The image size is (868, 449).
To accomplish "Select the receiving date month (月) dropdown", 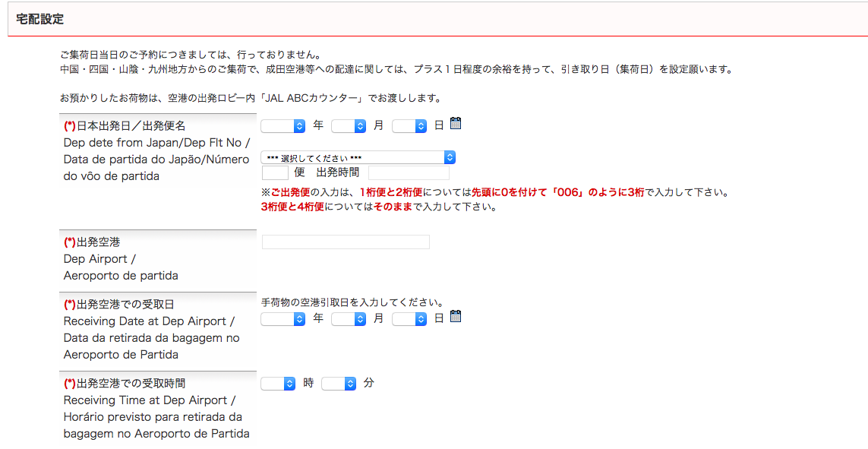I will point(349,319).
